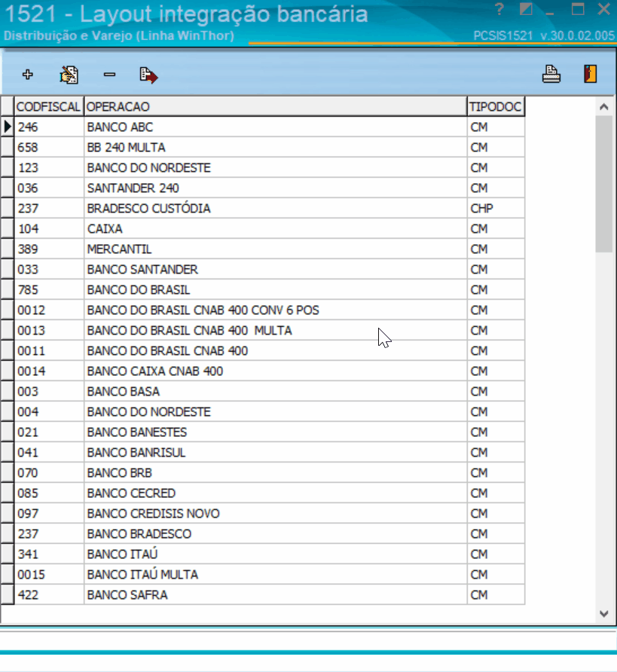Select BANCO CAIXA CNAB 400 row

[270, 371]
